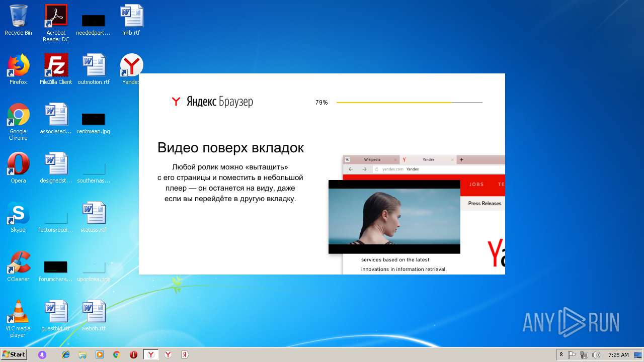Screen dimensions: 644x362
Task: Open the statuss.rtf document
Action: coord(94,217)
